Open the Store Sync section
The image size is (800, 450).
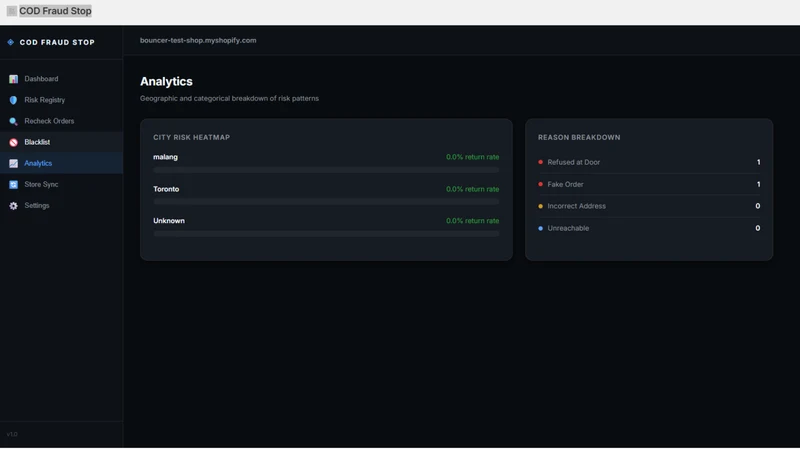click(61, 184)
